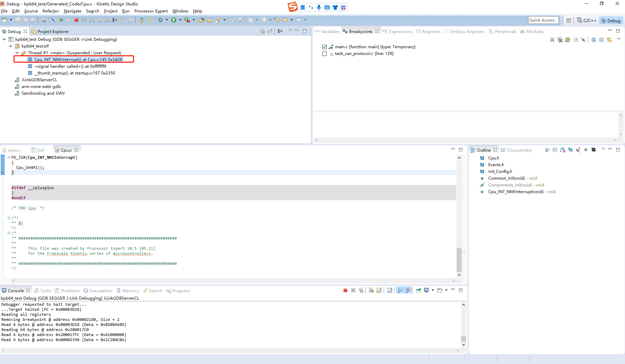The image size is (625, 364).
Task: Switch to the Project Explorer tab
Action: pos(50,31)
